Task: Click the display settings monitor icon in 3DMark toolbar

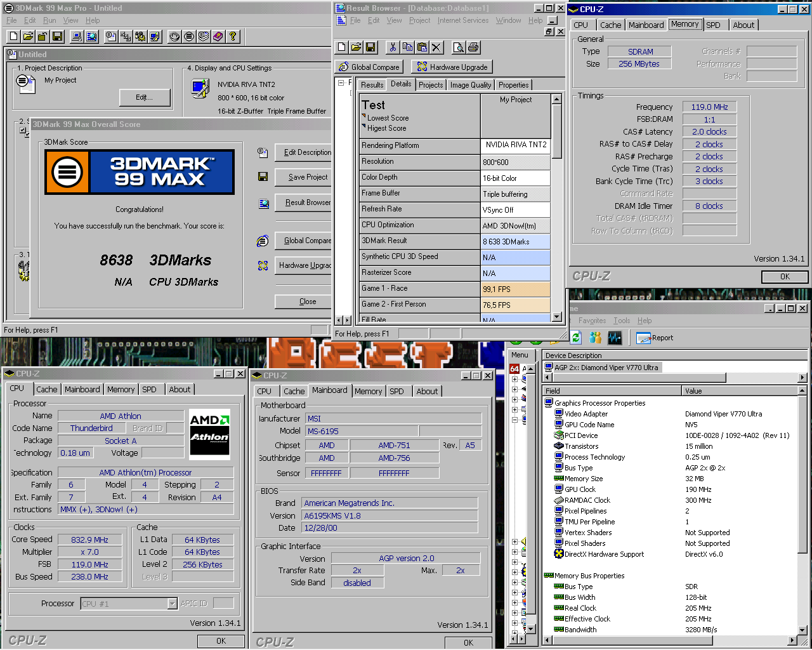Action: [155, 36]
